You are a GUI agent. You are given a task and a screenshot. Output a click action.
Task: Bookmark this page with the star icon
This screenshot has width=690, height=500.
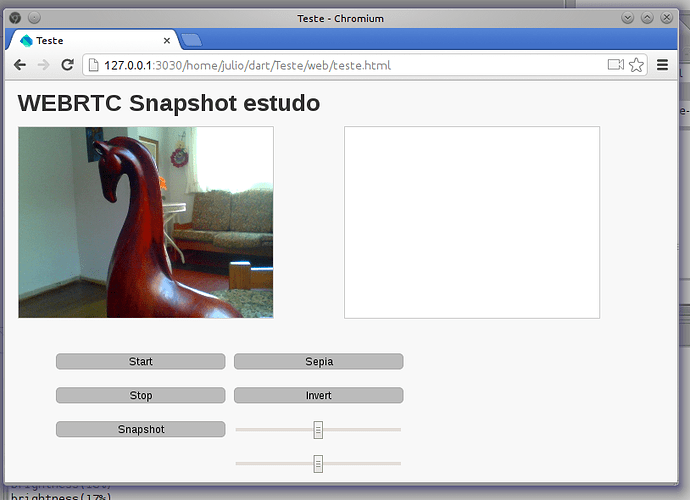click(x=636, y=65)
